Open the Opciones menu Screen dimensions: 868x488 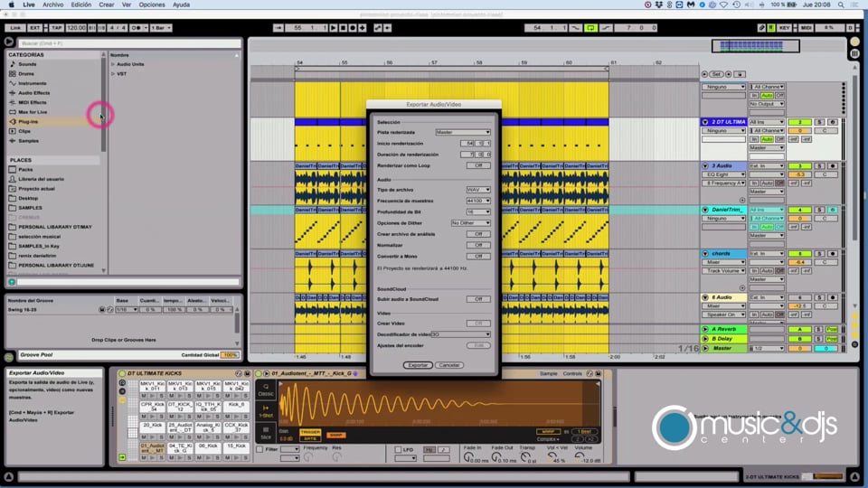(152, 5)
